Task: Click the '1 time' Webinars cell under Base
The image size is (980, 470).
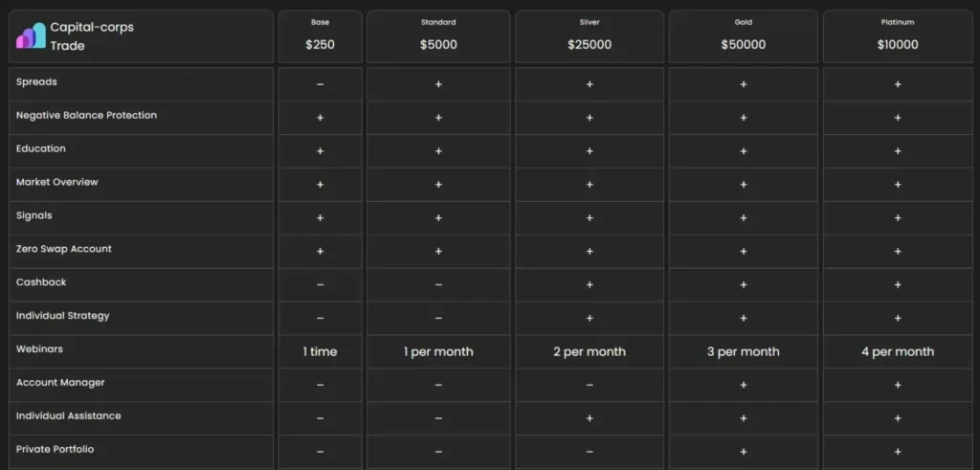Action: tap(320, 351)
